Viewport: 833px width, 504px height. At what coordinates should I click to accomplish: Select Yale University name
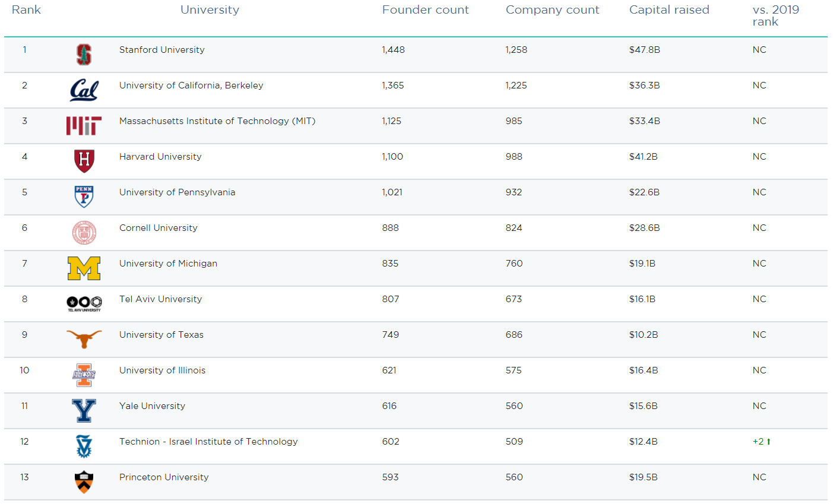pyautogui.click(x=152, y=406)
